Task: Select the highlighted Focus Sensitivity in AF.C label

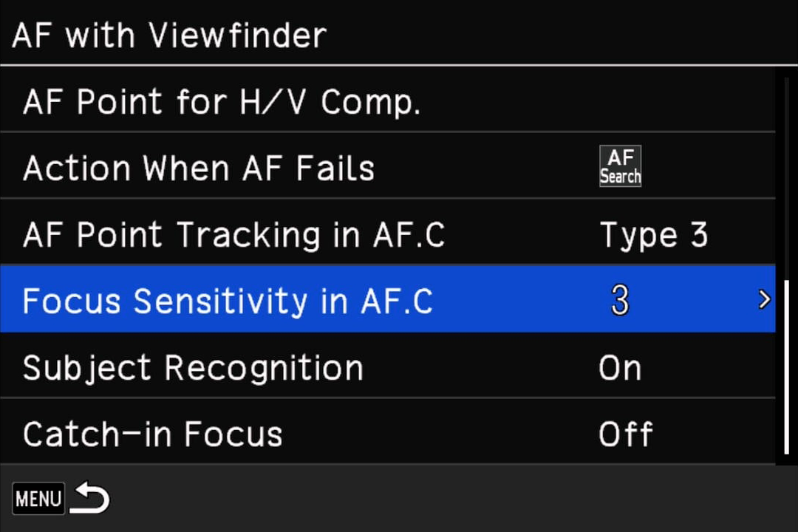Action: pyautogui.click(x=228, y=301)
